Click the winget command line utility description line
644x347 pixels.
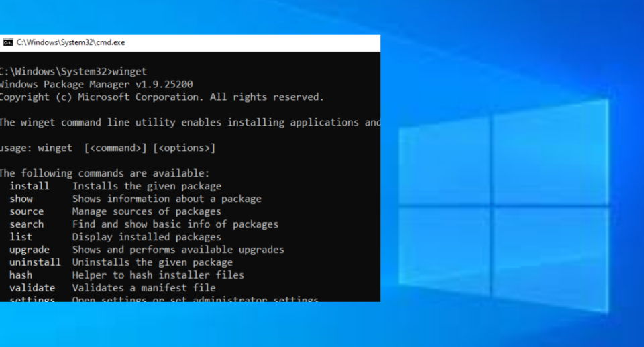190,123
